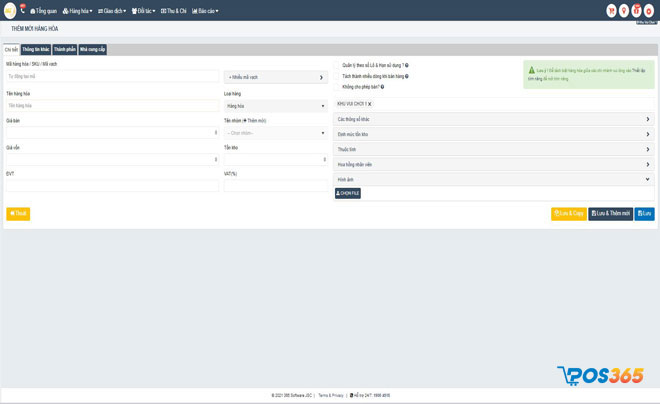Click the location pin icon in navbar
The image size is (660, 404).
point(624,11)
